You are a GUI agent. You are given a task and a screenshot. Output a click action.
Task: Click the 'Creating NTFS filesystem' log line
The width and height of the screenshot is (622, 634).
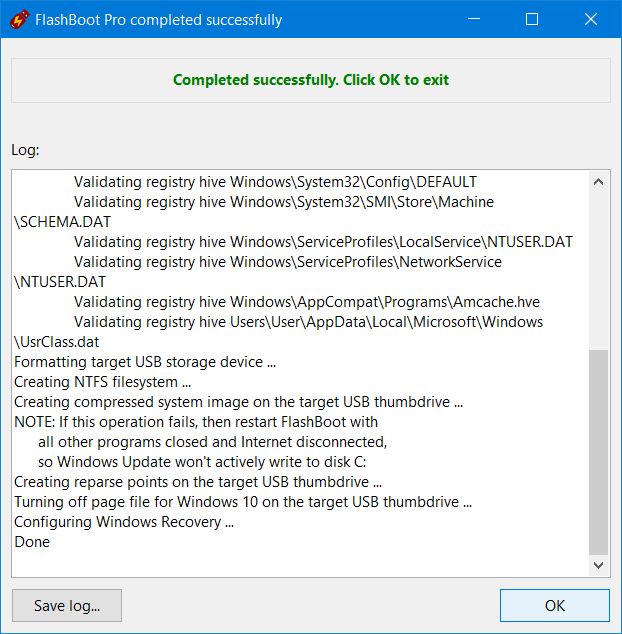pos(102,382)
